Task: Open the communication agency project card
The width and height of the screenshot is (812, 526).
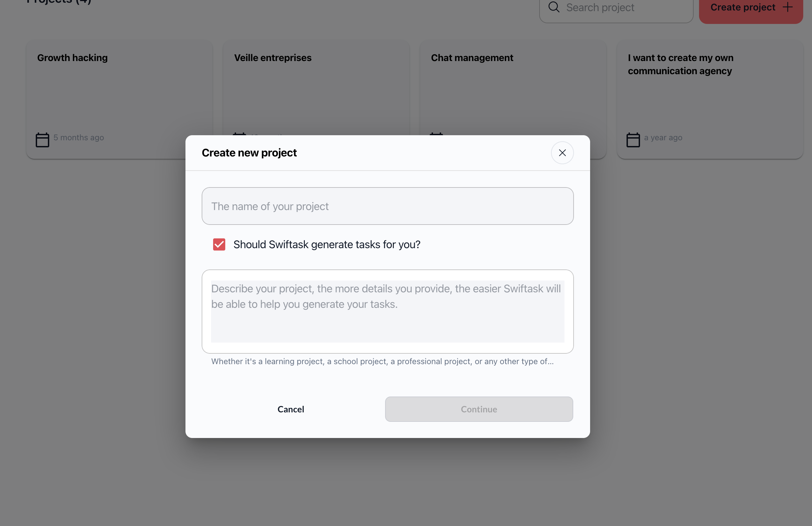Action: (710, 99)
